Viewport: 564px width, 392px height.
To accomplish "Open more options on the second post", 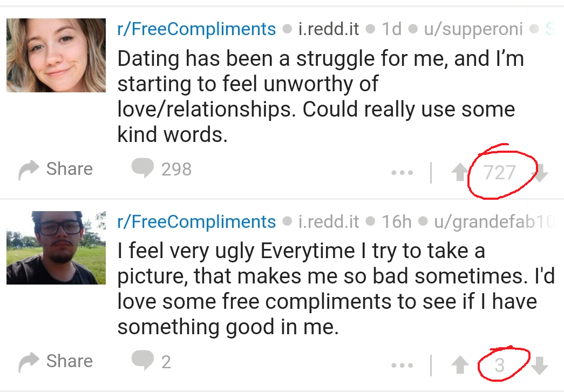I will coord(402,366).
